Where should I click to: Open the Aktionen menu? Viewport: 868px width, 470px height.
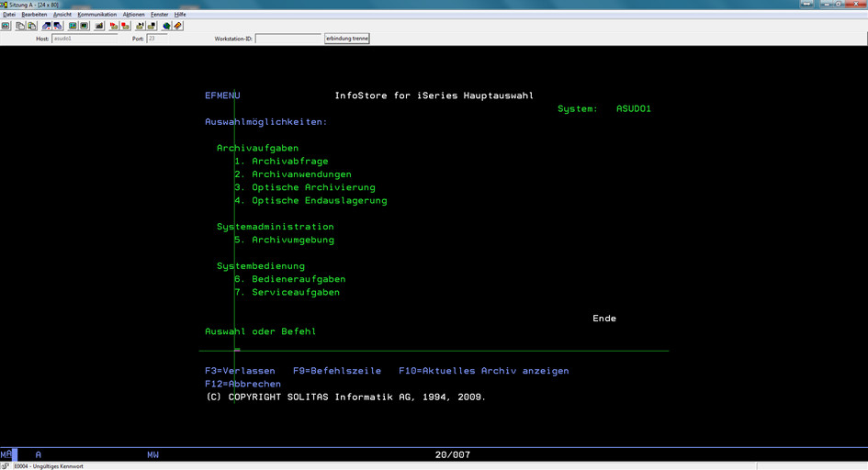pyautogui.click(x=133, y=15)
